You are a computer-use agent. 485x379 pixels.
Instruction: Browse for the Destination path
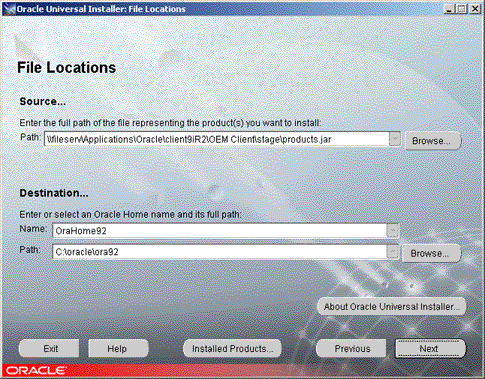point(431,253)
